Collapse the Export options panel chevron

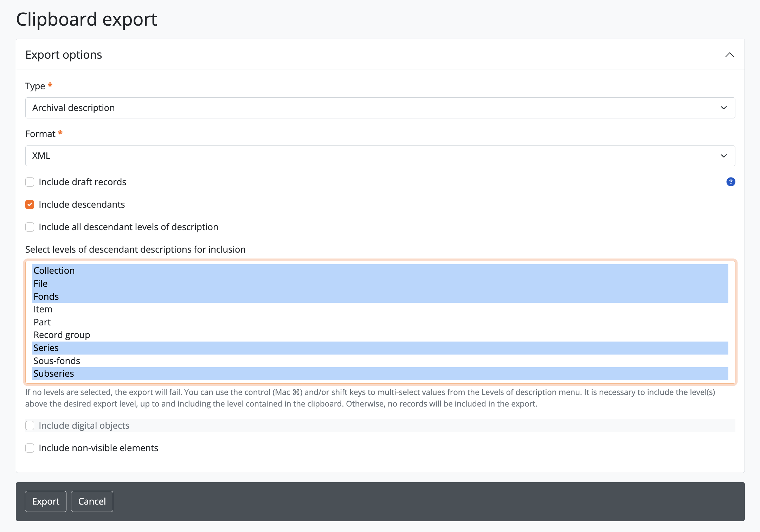[729, 55]
